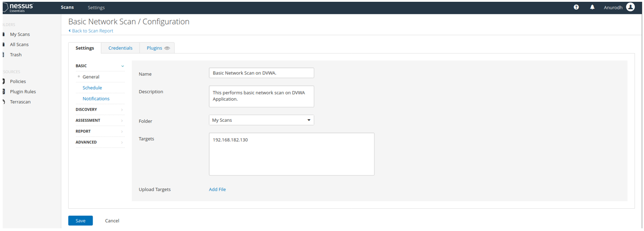Click the eye icon on Plugins tab
644x231 pixels.
167,48
